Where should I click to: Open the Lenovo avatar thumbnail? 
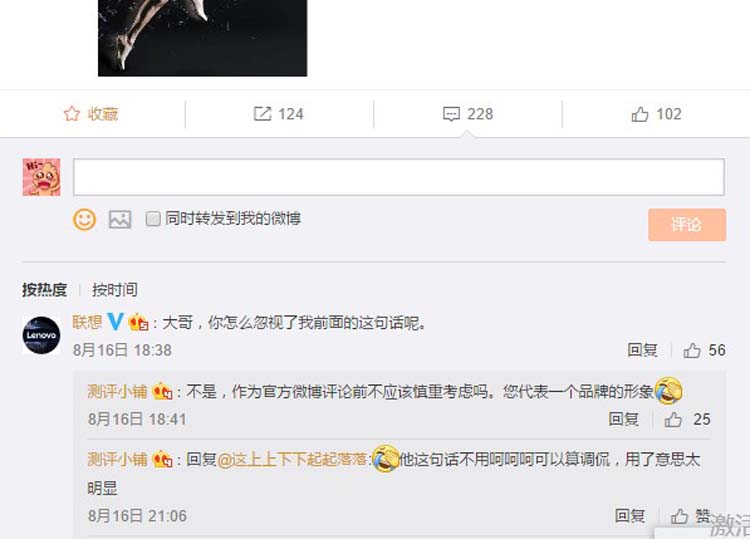(41, 335)
